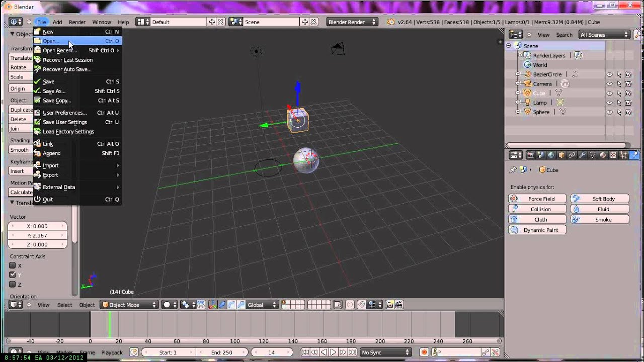The width and height of the screenshot is (644, 362).
Task: Open the All Scenes display dropdown
Action: click(x=603, y=34)
